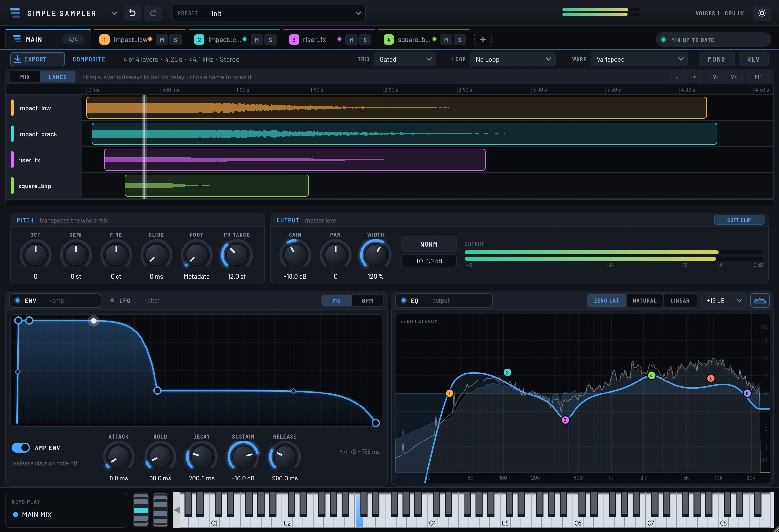
Task: Click the NORM normalize button
Action: (x=429, y=244)
